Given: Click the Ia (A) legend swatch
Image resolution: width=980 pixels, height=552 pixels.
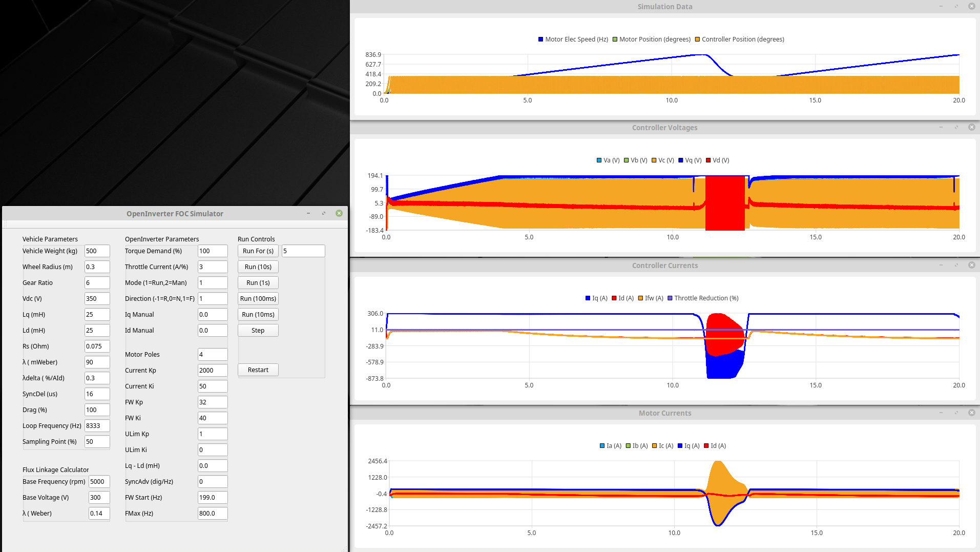Looking at the screenshot, I should click(x=602, y=446).
